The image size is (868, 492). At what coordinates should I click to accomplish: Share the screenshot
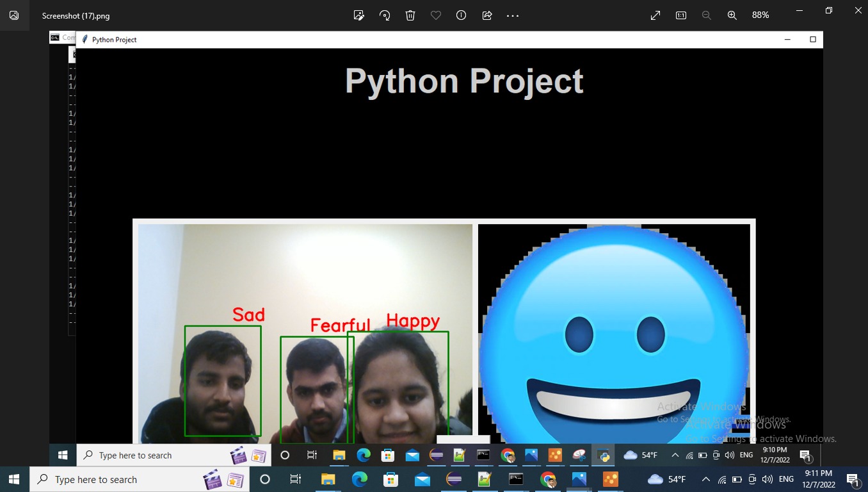(486, 15)
